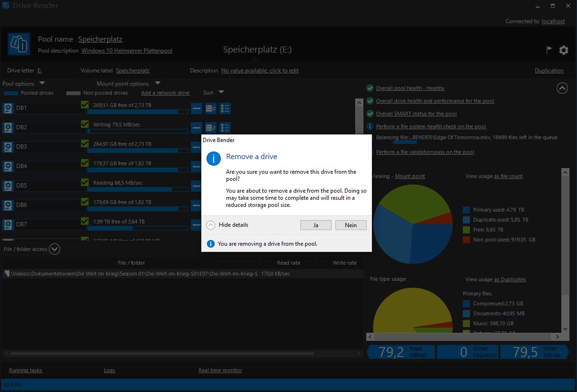This screenshot has width=577, height=392.
Task: Click Perform a file validation pass link
Action: click(x=425, y=152)
